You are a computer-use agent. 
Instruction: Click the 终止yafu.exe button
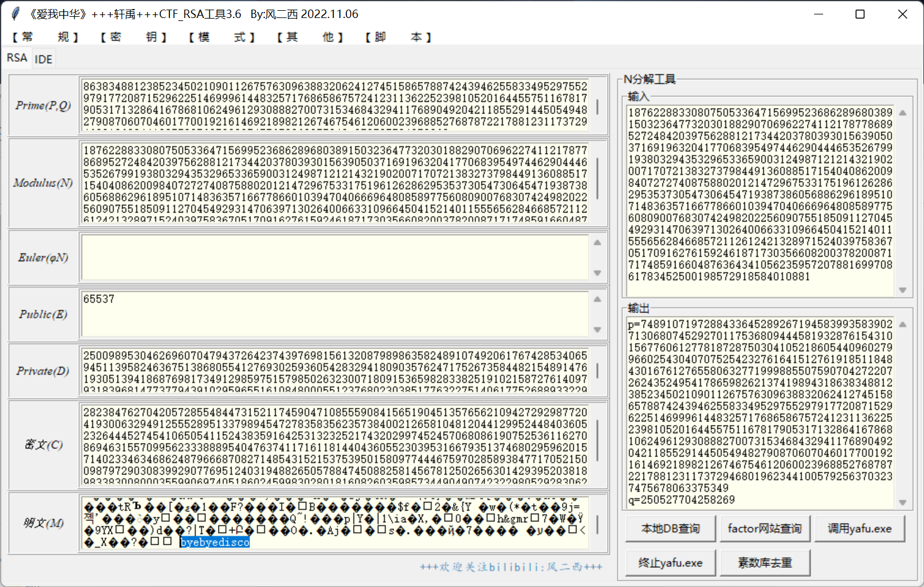click(671, 563)
